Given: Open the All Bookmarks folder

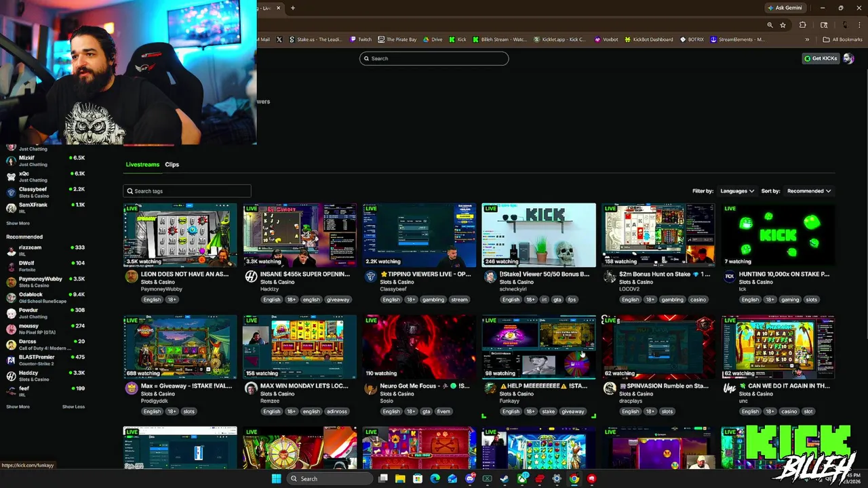Looking at the screenshot, I should (x=842, y=39).
